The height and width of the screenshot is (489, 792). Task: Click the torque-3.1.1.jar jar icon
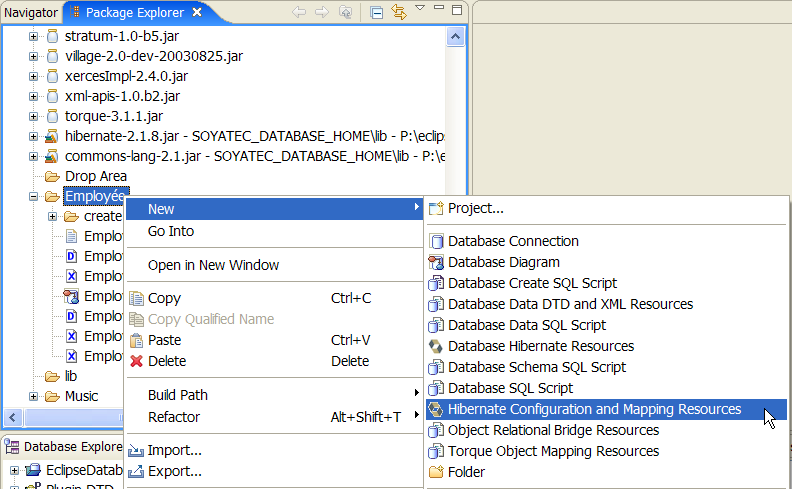click(53, 116)
